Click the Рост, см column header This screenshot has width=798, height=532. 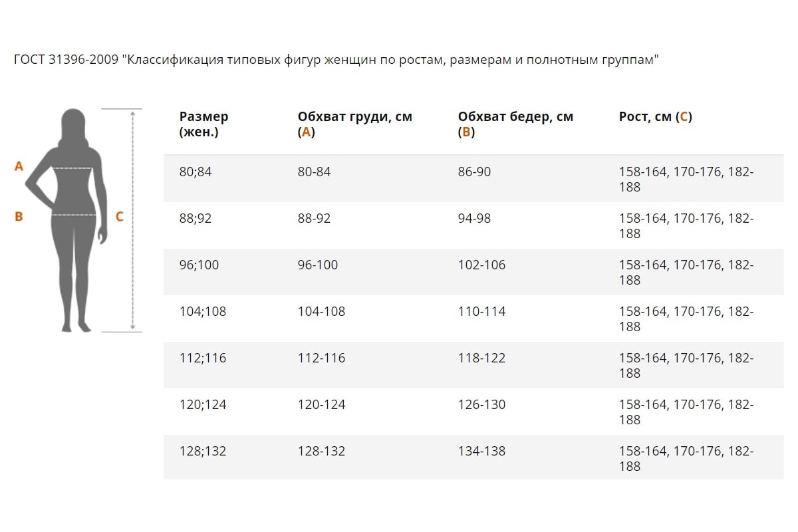(x=655, y=117)
